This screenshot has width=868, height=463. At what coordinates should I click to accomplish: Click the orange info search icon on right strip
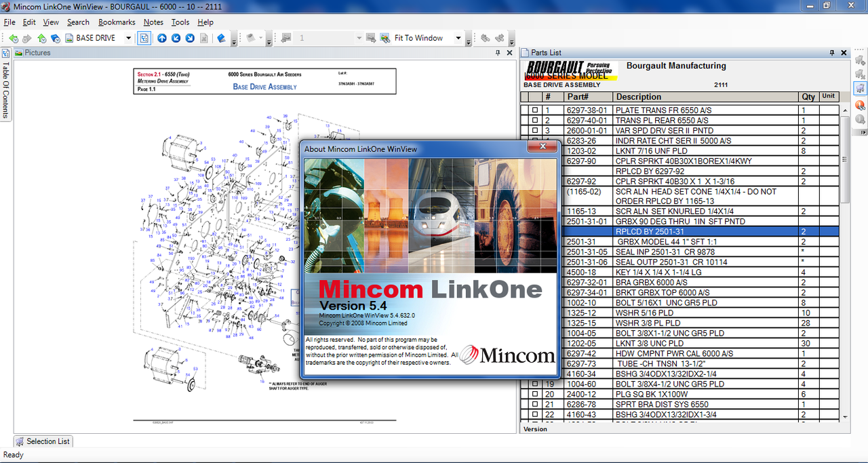coord(861,105)
